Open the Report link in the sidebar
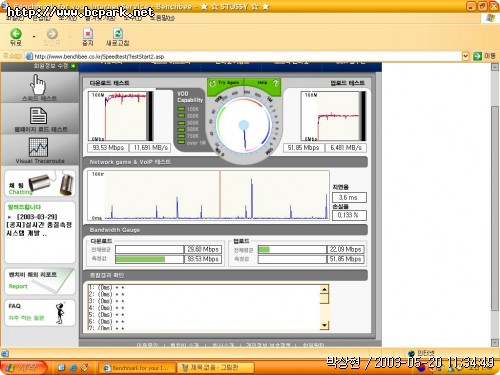 click(x=18, y=286)
